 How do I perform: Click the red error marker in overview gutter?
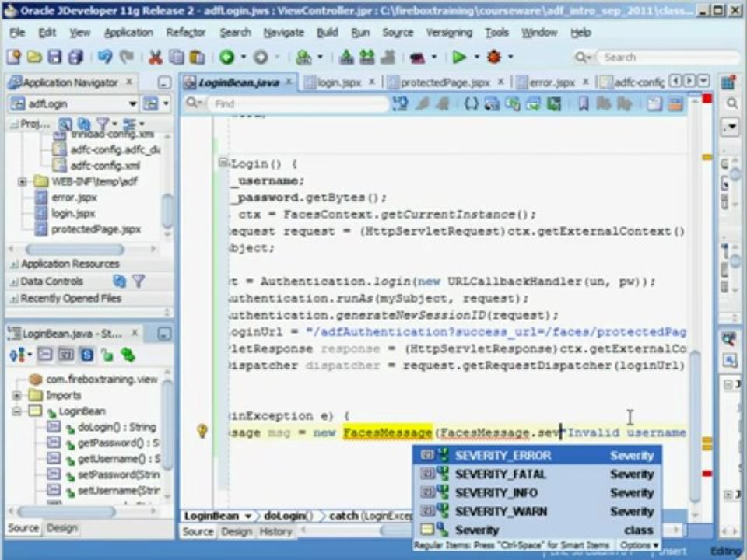pyautogui.click(x=707, y=474)
